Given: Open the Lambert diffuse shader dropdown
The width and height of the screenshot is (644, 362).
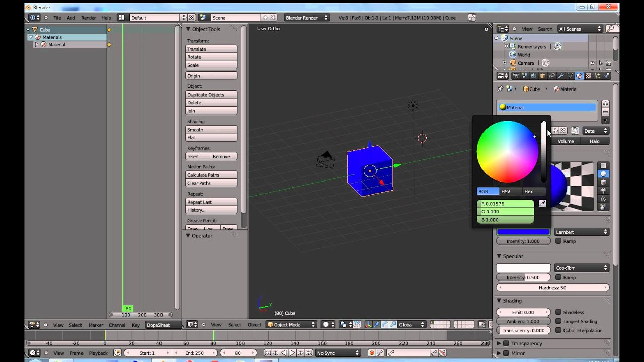Looking at the screenshot, I should (x=582, y=232).
